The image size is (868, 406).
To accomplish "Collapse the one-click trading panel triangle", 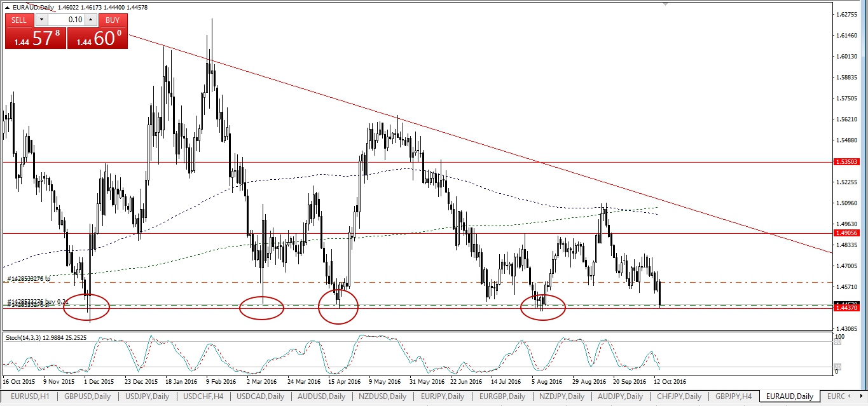I will [7, 7].
